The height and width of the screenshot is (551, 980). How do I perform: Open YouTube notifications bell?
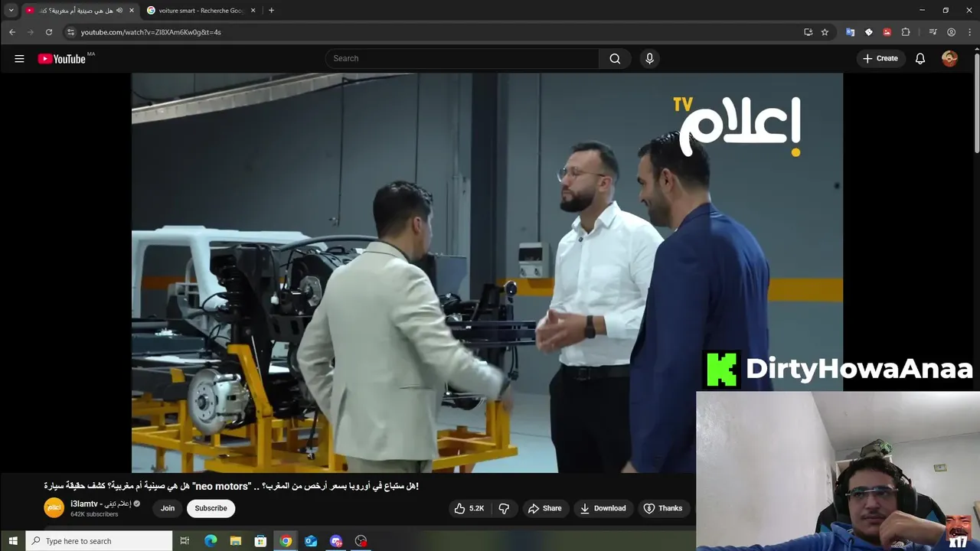tap(920, 59)
